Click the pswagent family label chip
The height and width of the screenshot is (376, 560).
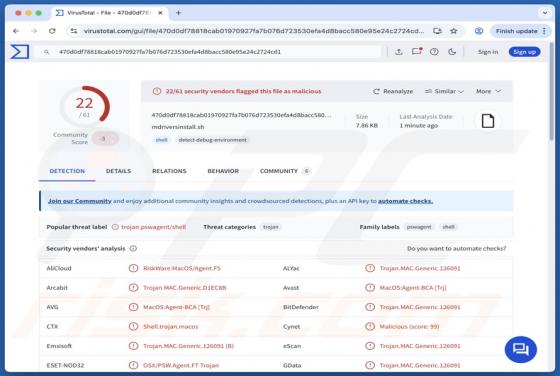pos(419,227)
